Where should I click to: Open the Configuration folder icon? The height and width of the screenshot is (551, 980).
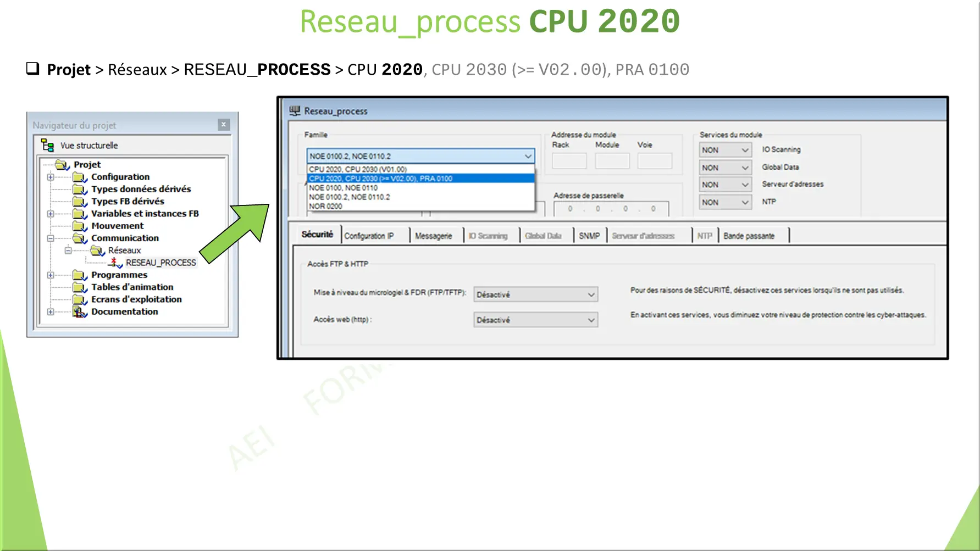pos(79,176)
